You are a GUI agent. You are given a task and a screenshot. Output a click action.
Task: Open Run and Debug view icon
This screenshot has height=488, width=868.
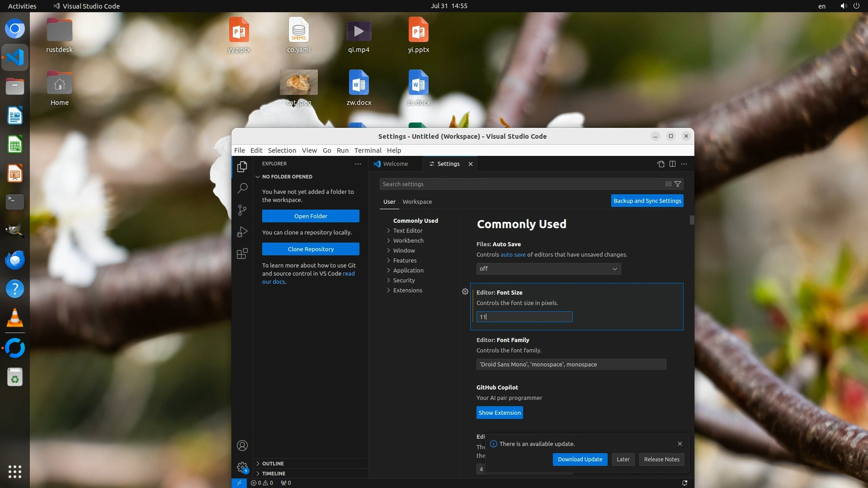[x=242, y=232]
